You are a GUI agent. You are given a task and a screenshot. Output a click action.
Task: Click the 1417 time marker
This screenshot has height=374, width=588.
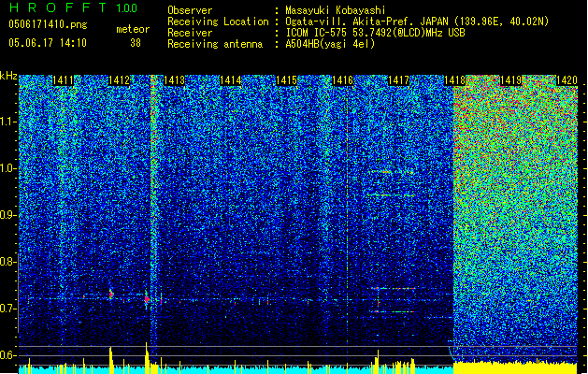[x=398, y=80]
